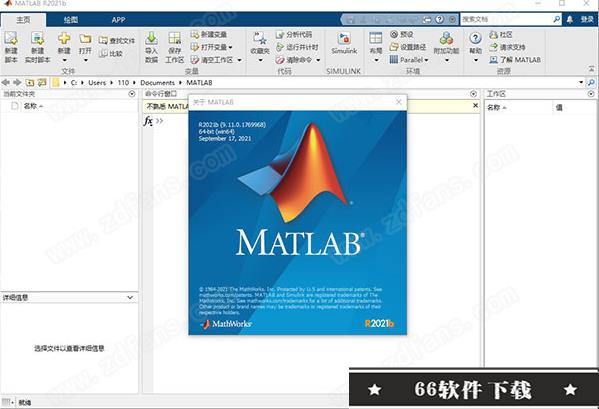Image resolution: width=599 pixels, height=409 pixels.
Task: Dismiss the Command Window banner message
Action: [x=475, y=105]
